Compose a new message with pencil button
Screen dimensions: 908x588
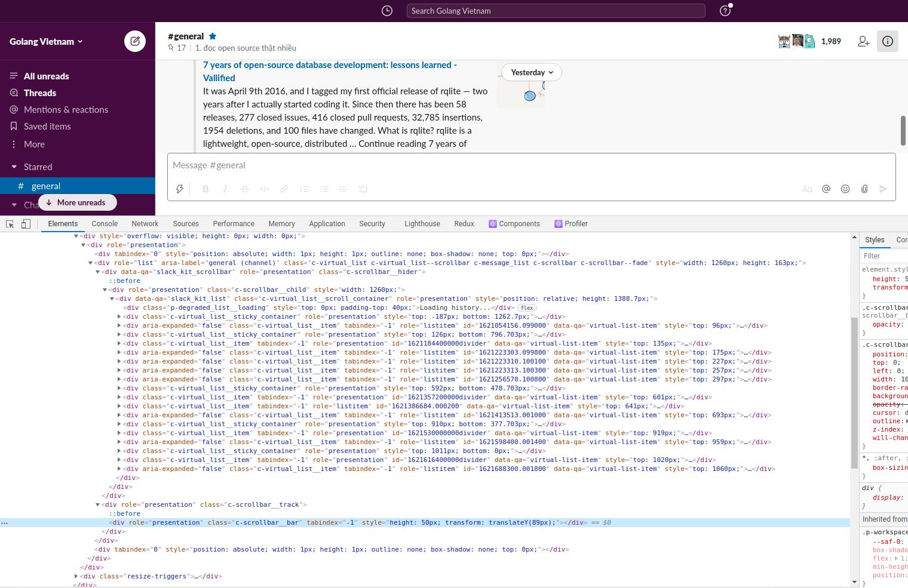coord(135,41)
